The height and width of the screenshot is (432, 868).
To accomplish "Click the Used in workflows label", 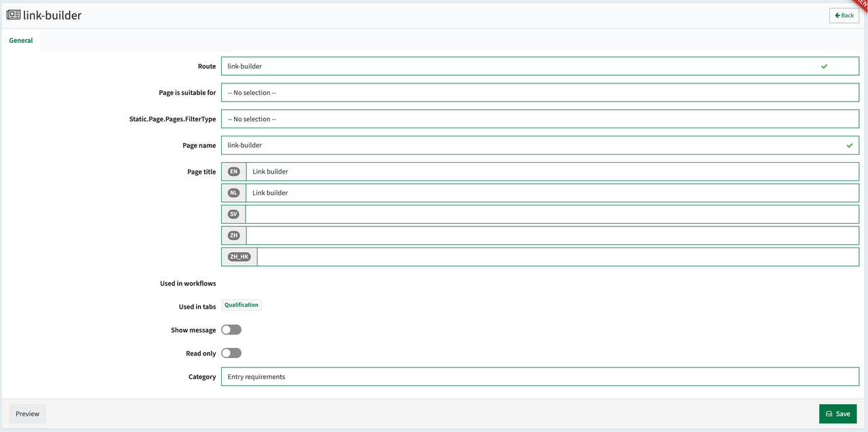I will [x=188, y=283].
